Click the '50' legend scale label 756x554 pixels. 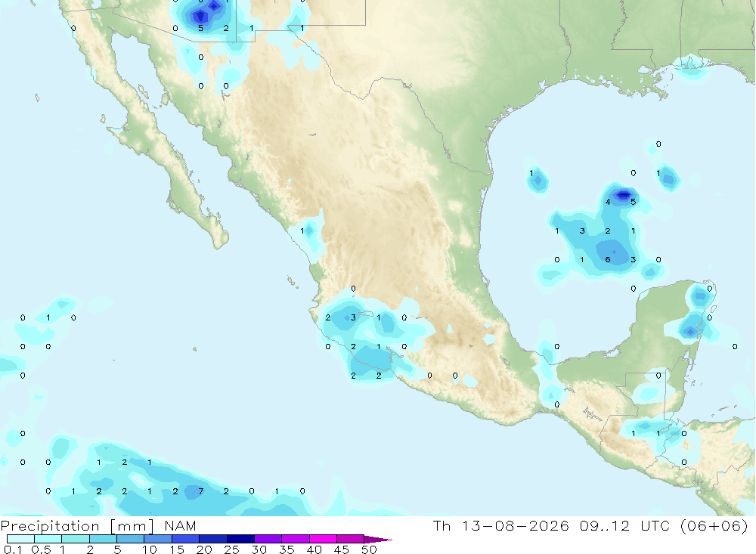pyautogui.click(x=369, y=549)
